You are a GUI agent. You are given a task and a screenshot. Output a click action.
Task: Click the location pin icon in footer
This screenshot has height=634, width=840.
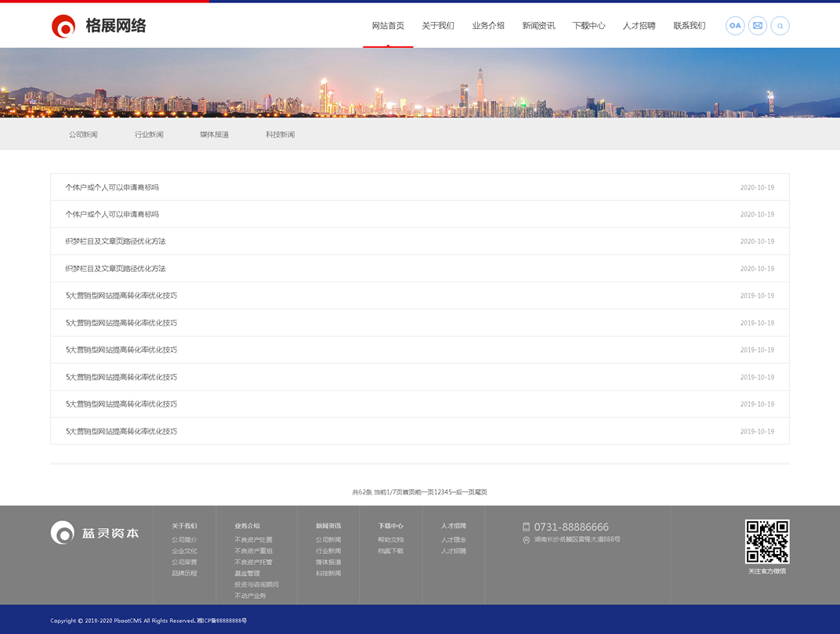pos(526,540)
